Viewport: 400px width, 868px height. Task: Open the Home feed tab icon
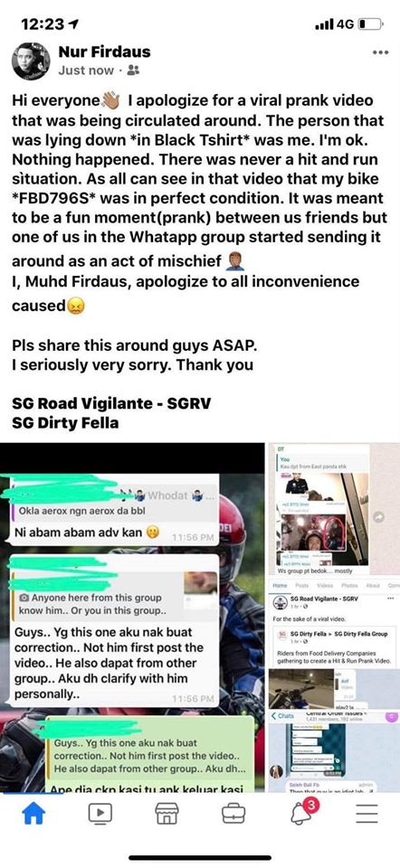pyautogui.click(x=33, y=812)
